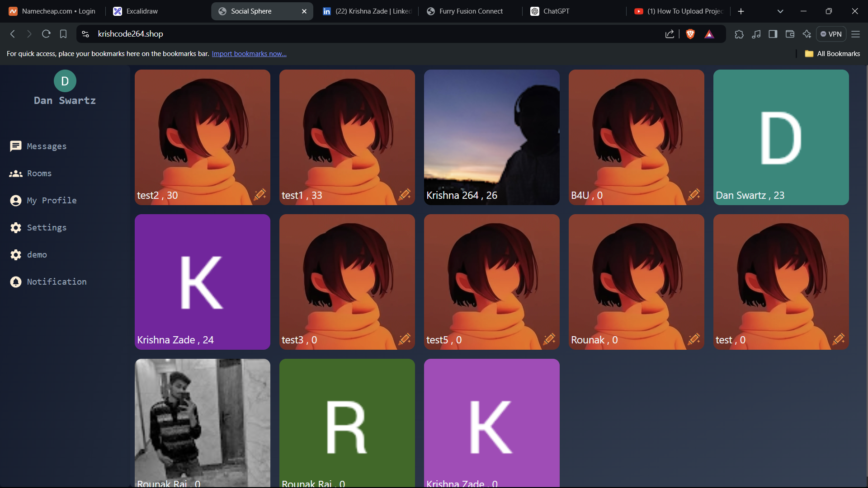Open My Profile person icon

coord(16,201)
